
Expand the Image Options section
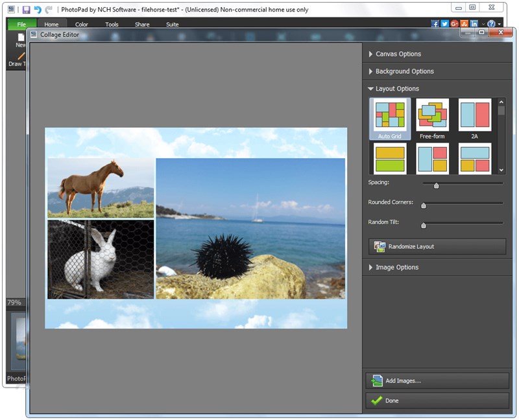(x=396, y=267)
